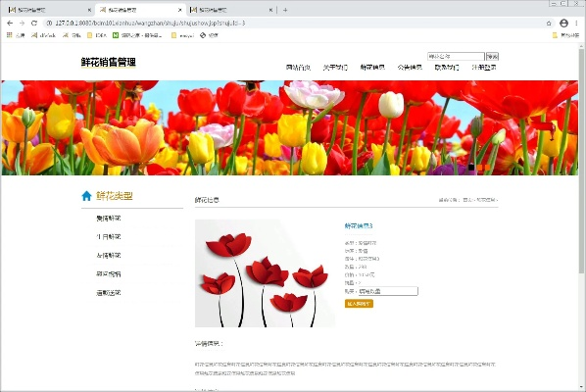Open 网站首页 in the navigation menu
This screenshot has height=392, width=586.
click(x=298, y=68)
